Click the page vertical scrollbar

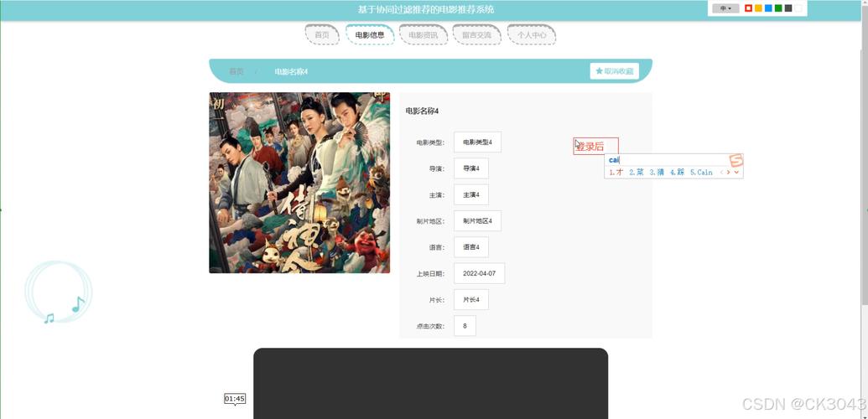tap(865, 209)
